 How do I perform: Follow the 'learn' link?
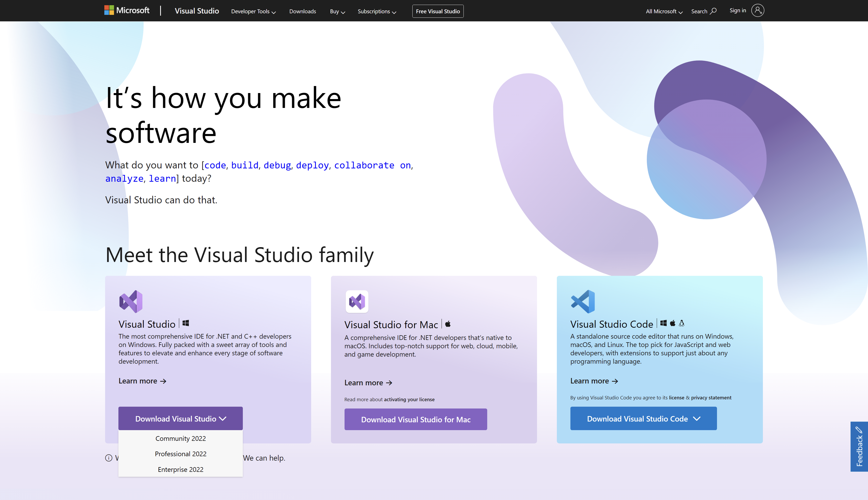[162, 179]
